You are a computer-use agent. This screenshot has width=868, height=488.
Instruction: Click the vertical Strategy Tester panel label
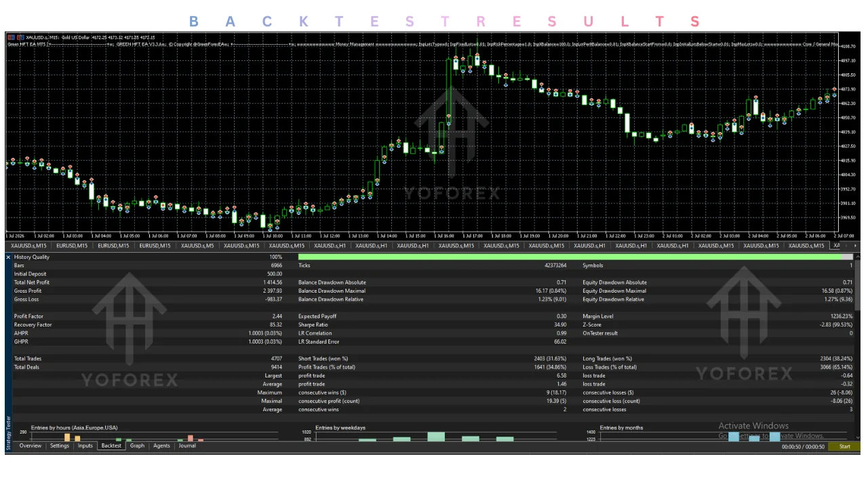(8, 433)
